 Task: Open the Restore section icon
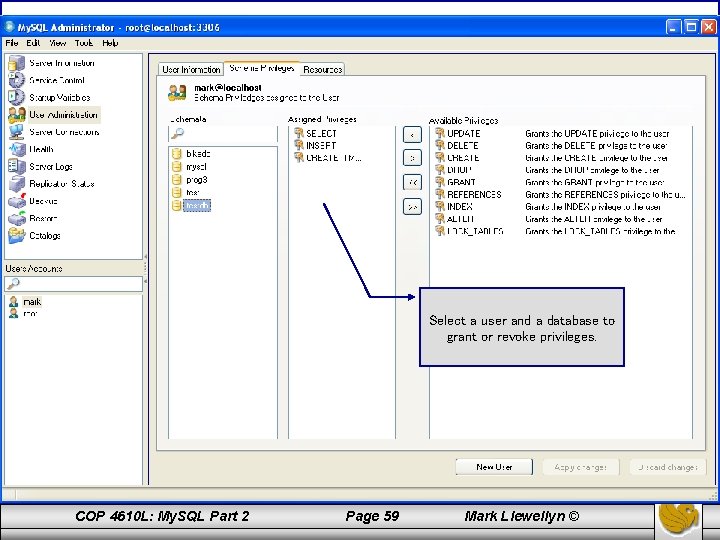[x=17, y=218]
